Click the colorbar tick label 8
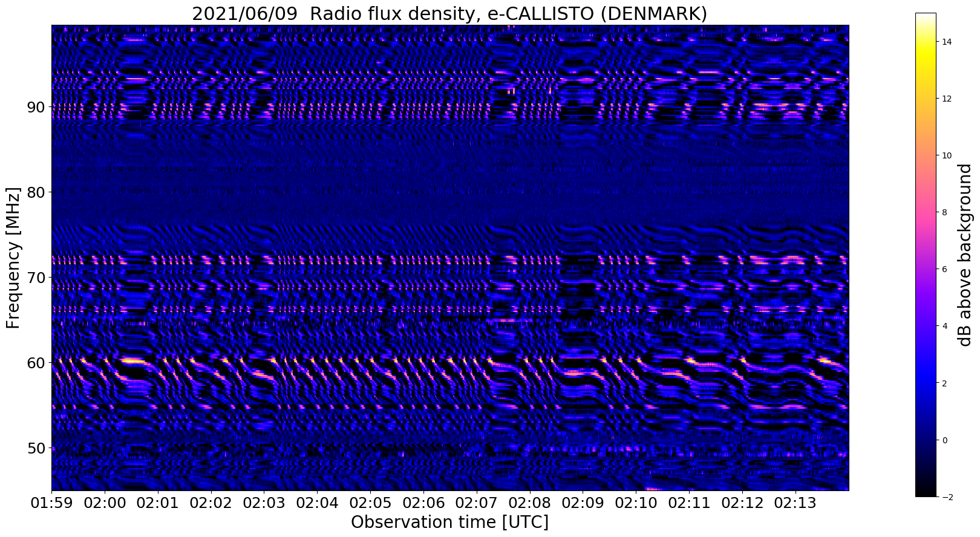The image size is (980, 537). (x=944, y=212)
